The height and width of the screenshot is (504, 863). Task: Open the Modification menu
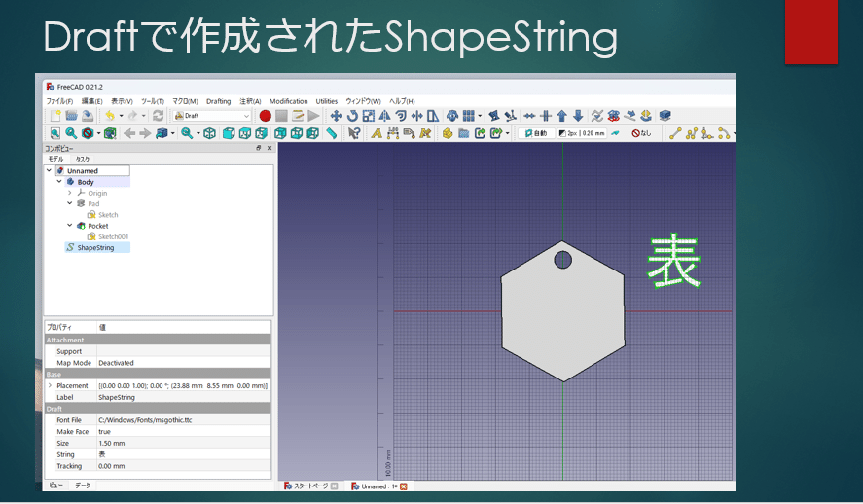pos(288,101)
